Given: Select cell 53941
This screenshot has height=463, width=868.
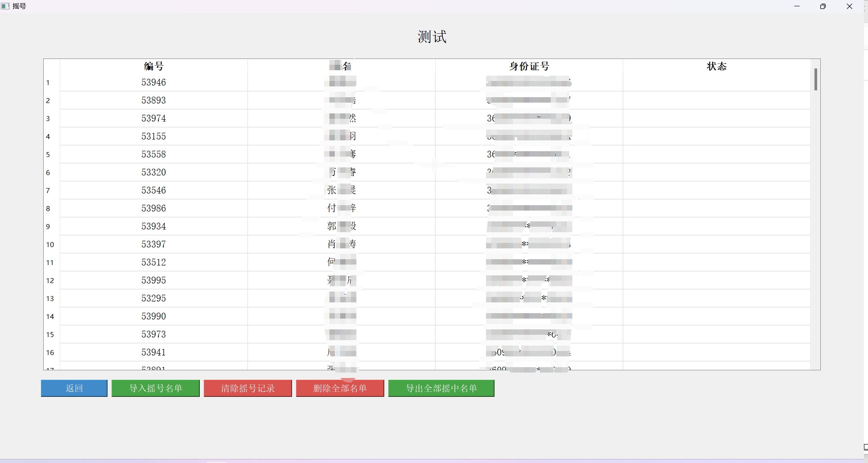Looking at the screenshot, I should [154, 352].
